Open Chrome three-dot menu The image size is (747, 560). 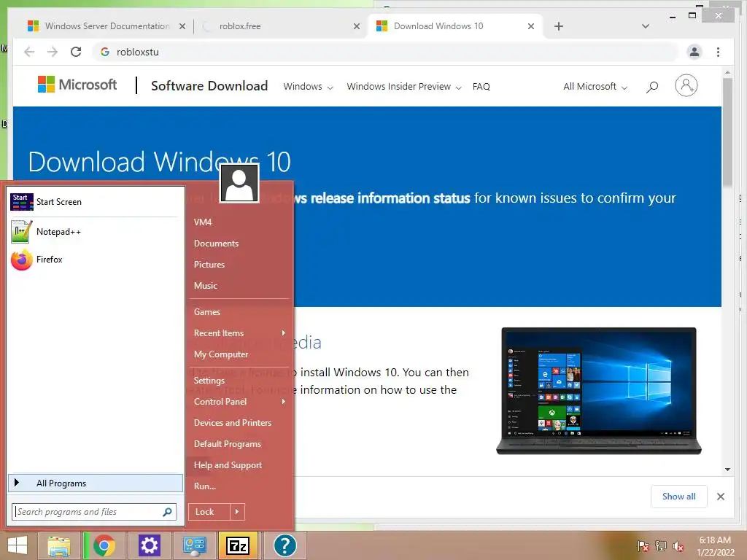tap(718, 52)
